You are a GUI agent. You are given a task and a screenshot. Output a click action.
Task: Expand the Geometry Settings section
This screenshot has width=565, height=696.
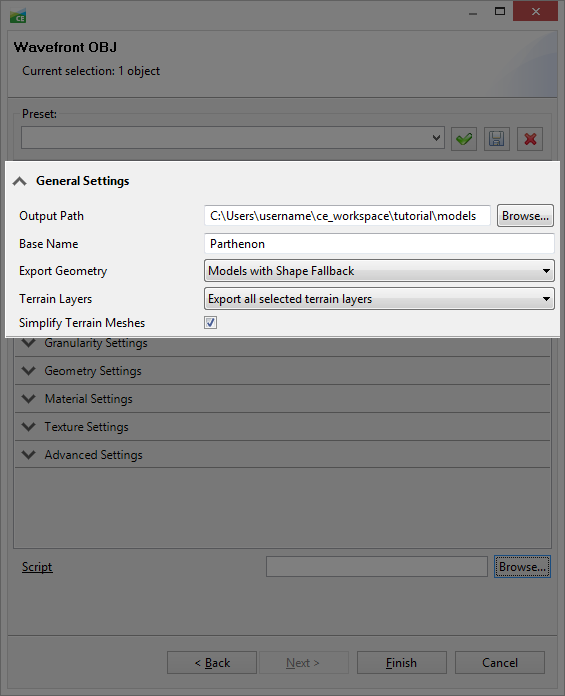click(x=29, y=371)
